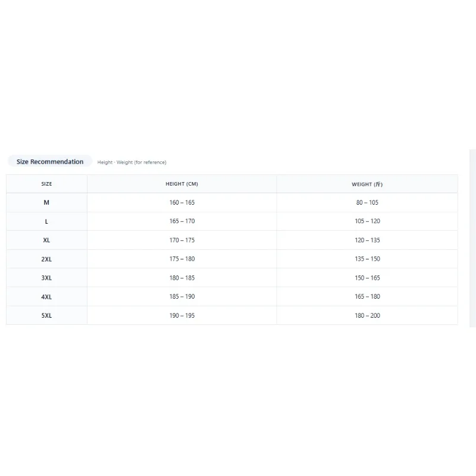This screenshot has width=476, height=476.
Task: Click the 180 – 200 weight cell
Action: click(367, 316)
